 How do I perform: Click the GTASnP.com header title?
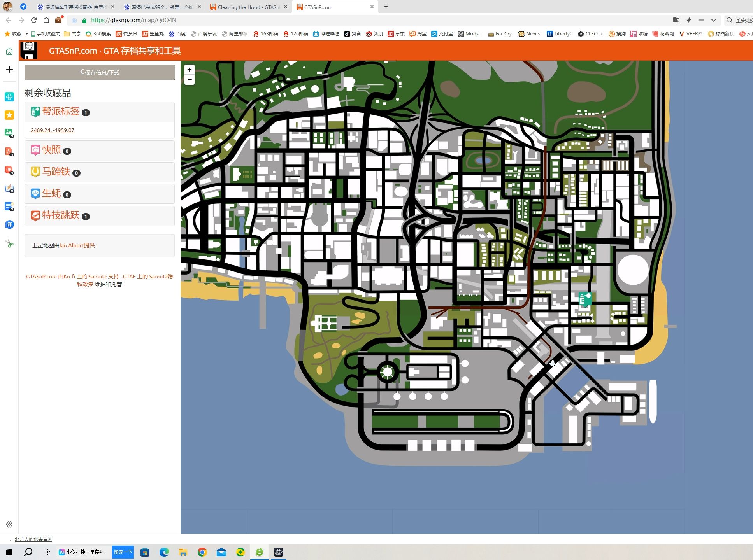[115, 51]
